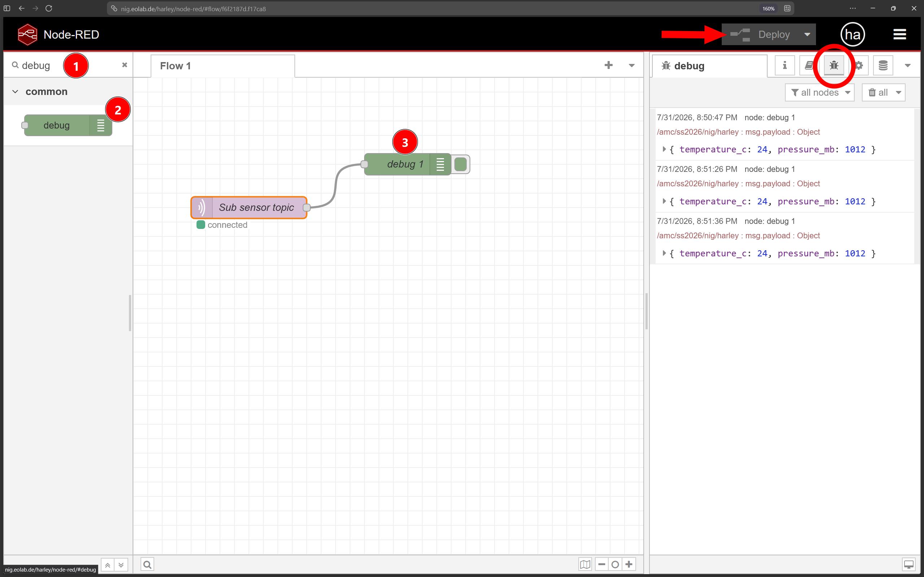Click the browser back arrow
Screen dimensions: 924x577
(22, 8)
